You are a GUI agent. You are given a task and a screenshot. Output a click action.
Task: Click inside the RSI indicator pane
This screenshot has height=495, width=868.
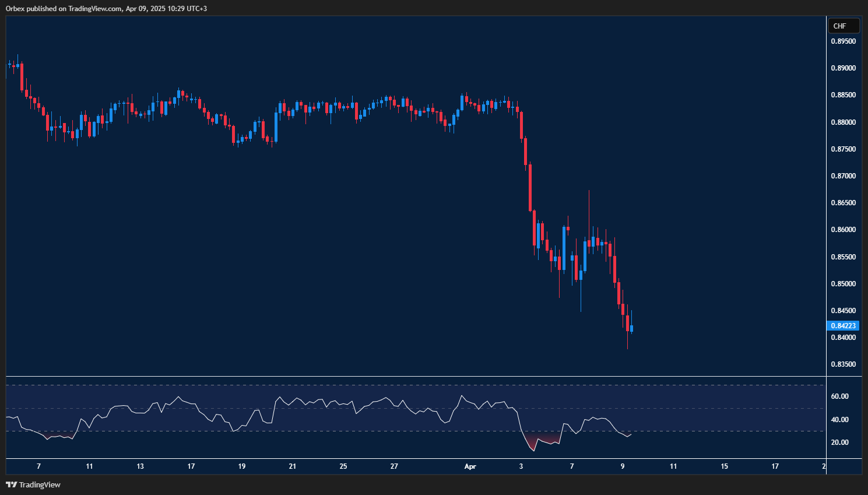pos(350,420)
